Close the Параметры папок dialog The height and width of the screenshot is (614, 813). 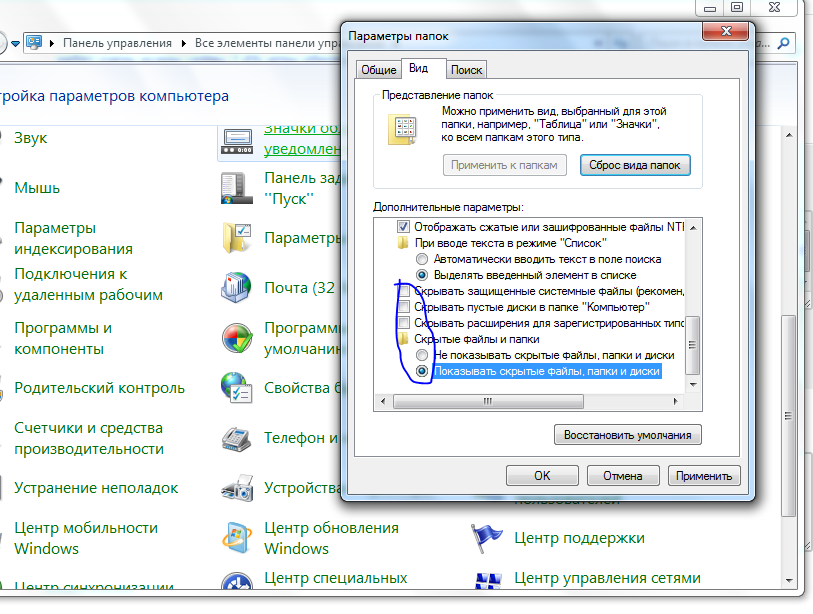[726, 31]
